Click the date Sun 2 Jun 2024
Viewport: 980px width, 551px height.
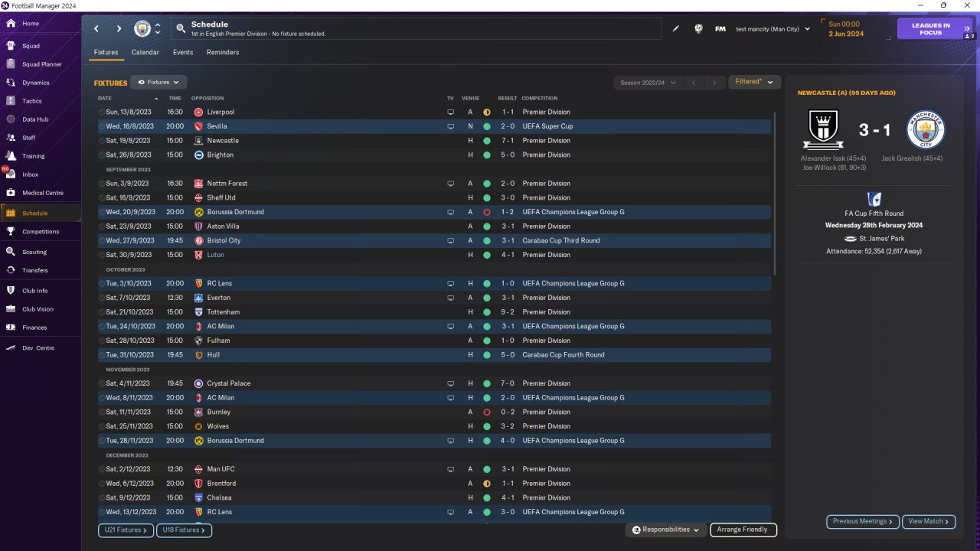[845, 29]
